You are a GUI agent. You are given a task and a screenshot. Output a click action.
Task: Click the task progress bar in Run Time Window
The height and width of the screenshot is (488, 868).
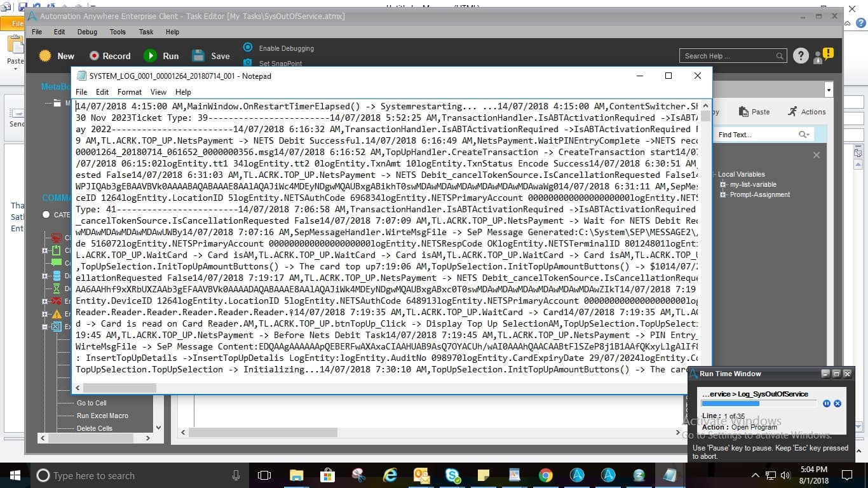click(x=759, y=403)
